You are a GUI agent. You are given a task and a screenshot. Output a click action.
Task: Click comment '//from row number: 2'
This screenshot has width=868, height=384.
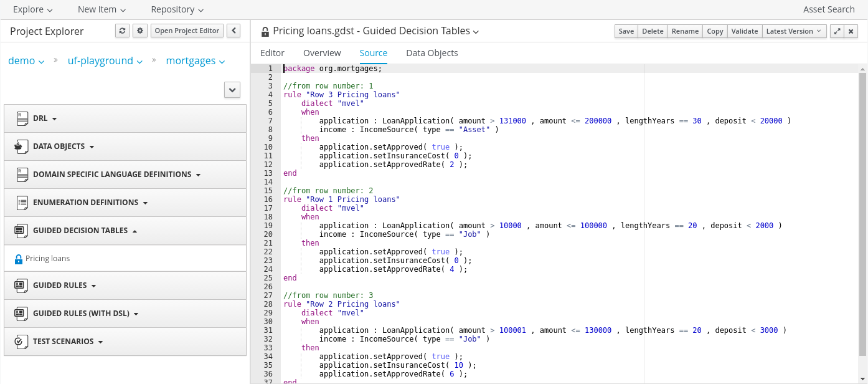click(328, 191)
